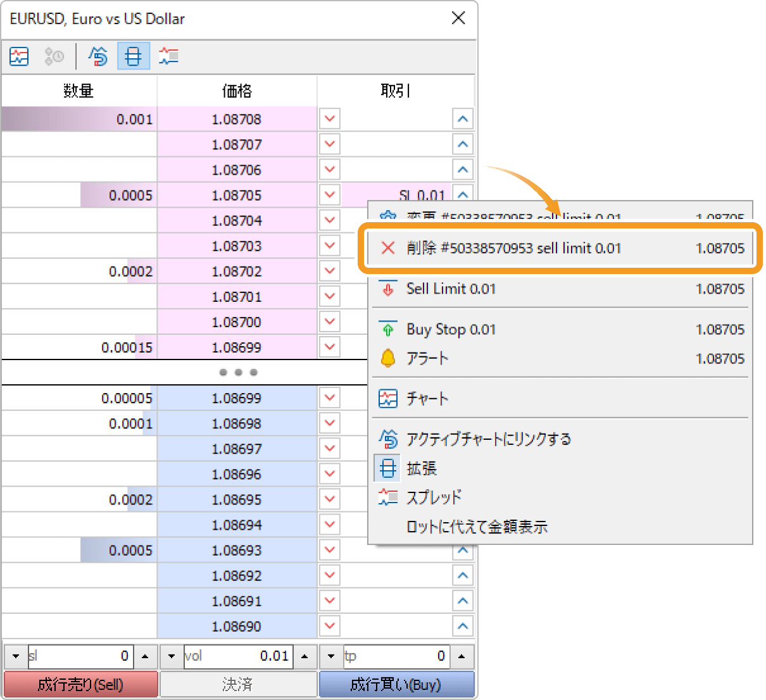Click buy arrow at price 1.08707
766x700 pixels.
(463, 144)
